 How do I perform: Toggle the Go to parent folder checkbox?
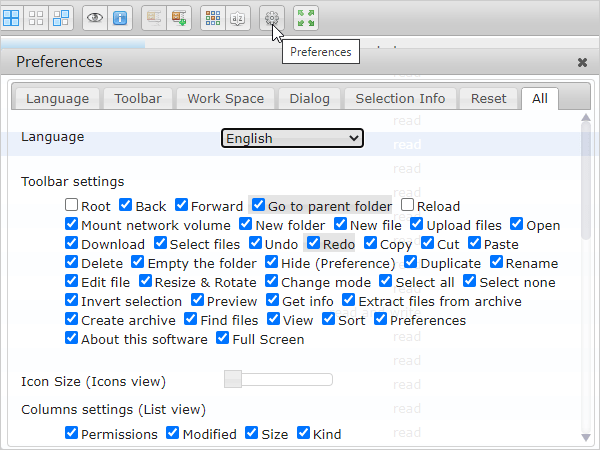[259, 205]
